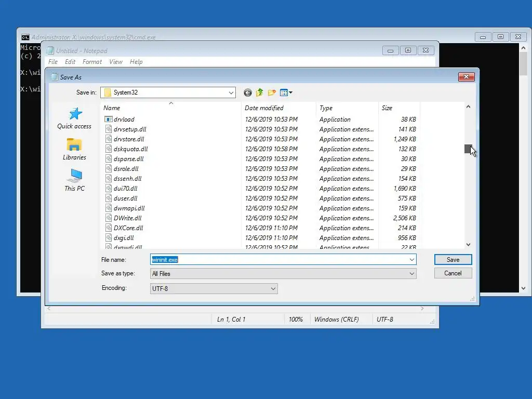Click the Back arrow icon in Save As toolbar
The height and width of the screenshot is (399, 532).
[248, 92]
